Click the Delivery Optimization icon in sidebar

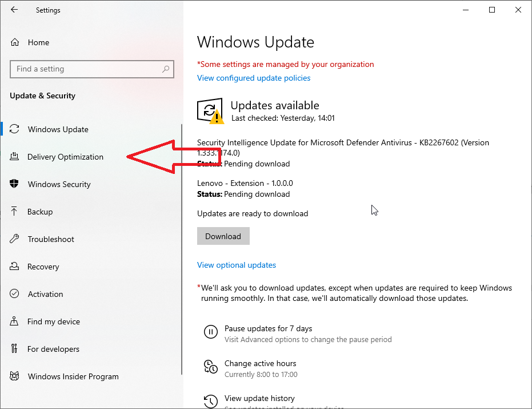click(x=15, y=157)
